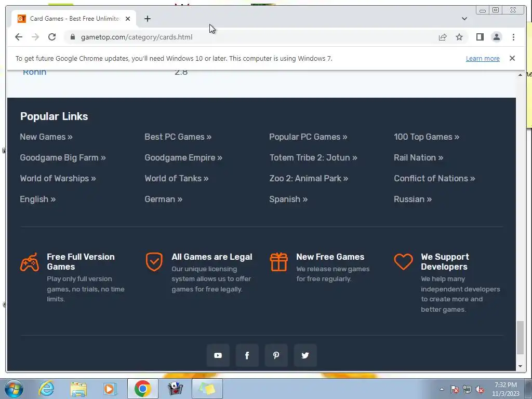Open the 100 Top Games link
The width and height of the screenshot is (532, 399).
(x=427, y=137)
